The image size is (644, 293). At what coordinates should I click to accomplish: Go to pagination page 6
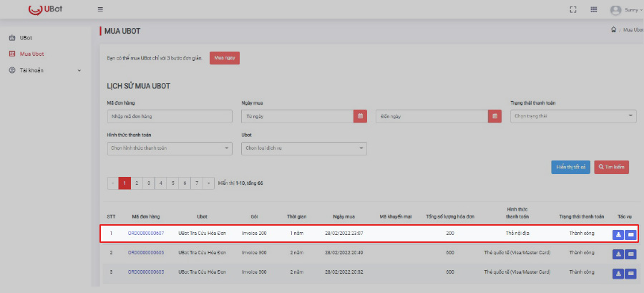click(185, 183)
